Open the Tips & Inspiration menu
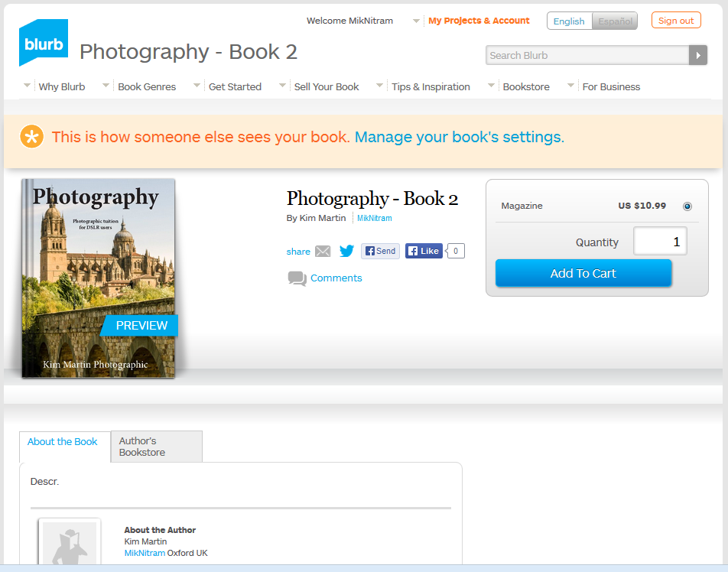The width and height of the screenshot is (728, 572). pos(431,87)
